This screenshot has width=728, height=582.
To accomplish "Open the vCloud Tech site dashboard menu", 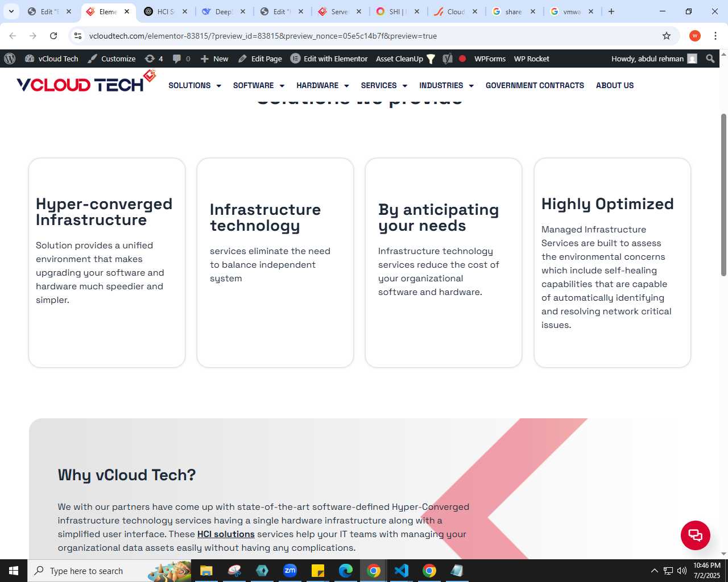I will tap(52, 59).
